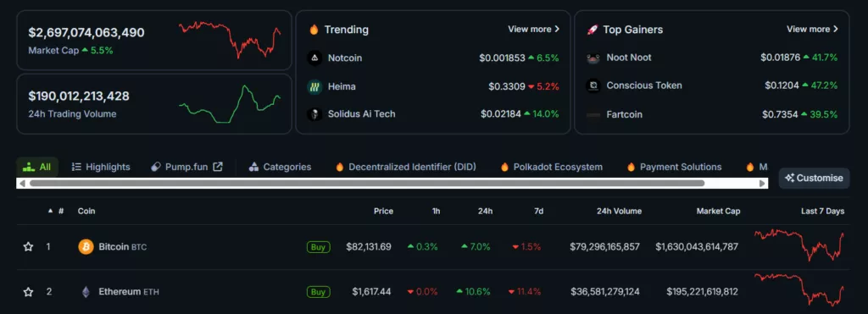Open the Polkadot Ecosystem tab

[551, 167]
